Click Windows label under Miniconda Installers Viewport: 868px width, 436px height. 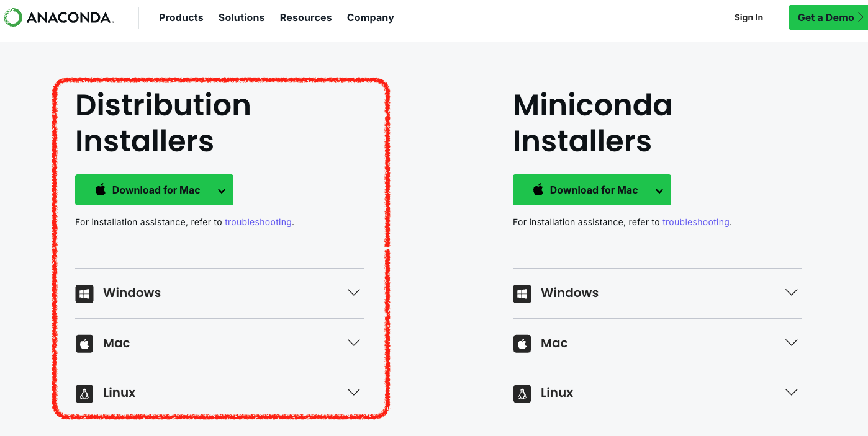pos(569,293)
